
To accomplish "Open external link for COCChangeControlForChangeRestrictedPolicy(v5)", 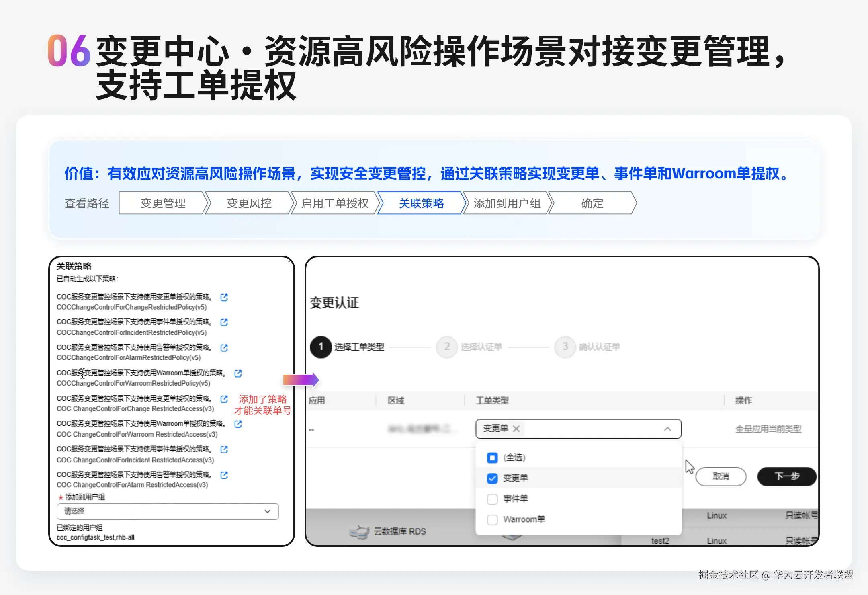I will coord(224,297).
